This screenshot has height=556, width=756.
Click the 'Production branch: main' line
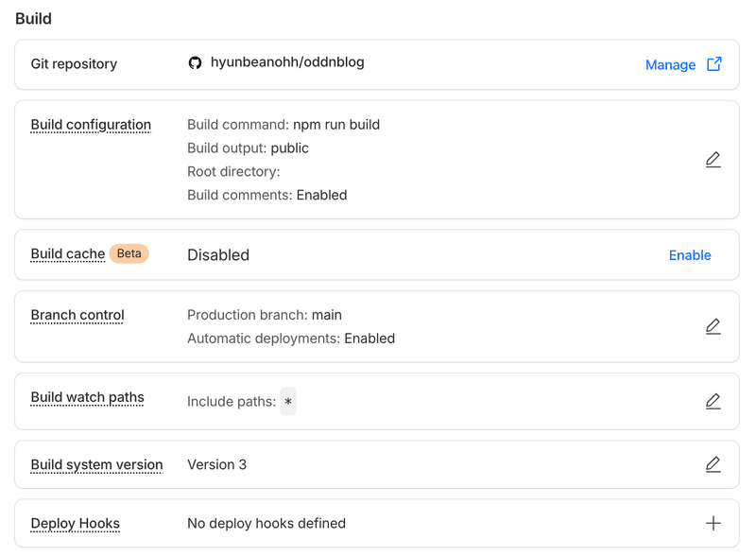click(x=265, y=315)
